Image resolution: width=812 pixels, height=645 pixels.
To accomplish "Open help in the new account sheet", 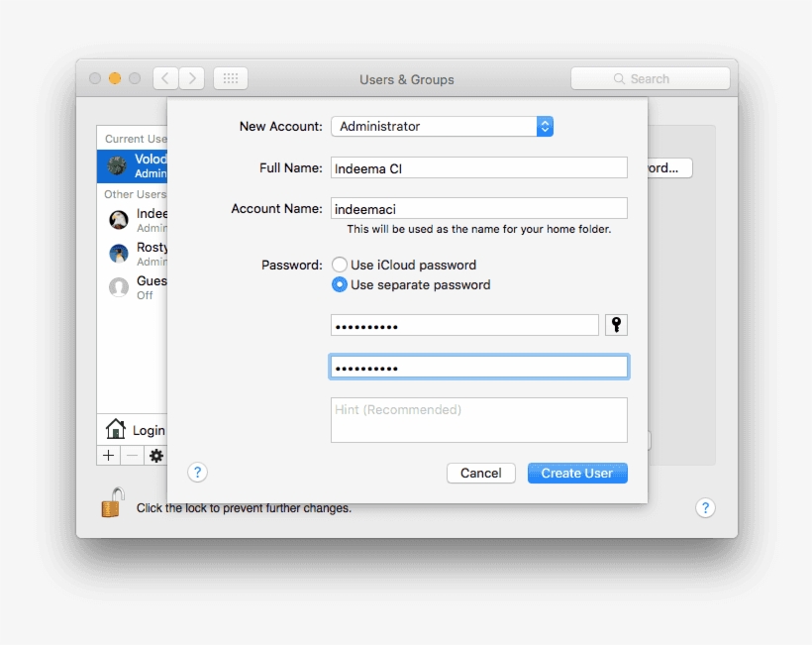I will click(x=197, y=473).
